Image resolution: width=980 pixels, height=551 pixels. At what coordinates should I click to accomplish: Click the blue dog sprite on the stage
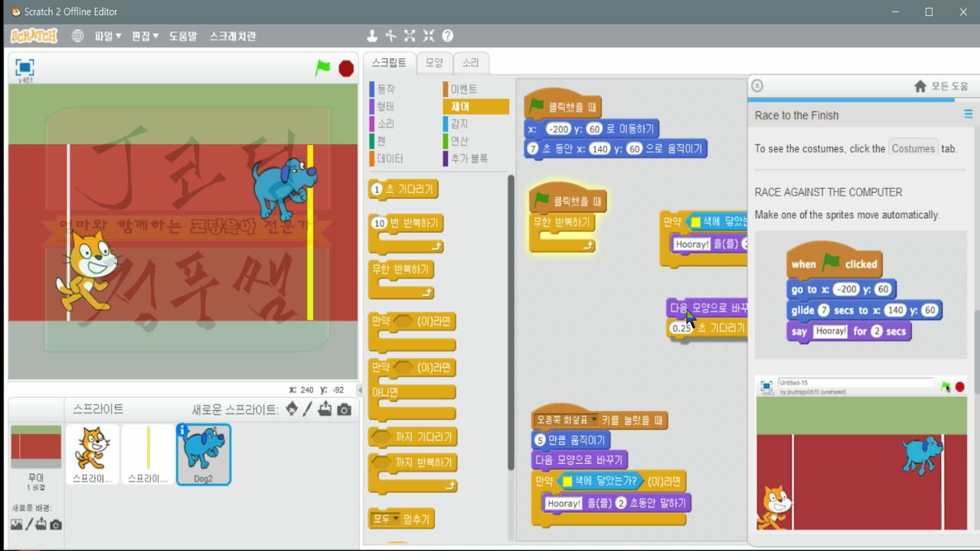(284, 187)
